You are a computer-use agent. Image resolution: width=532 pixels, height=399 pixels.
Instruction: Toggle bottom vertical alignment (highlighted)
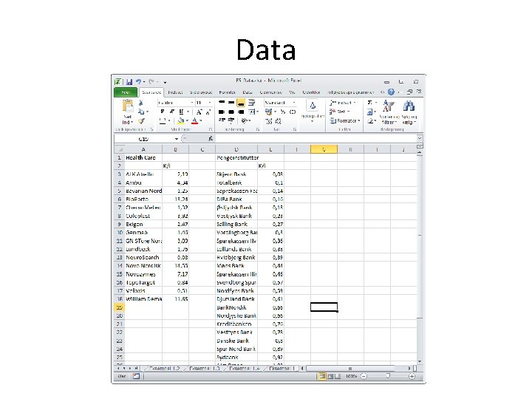[x=241, y=103]
